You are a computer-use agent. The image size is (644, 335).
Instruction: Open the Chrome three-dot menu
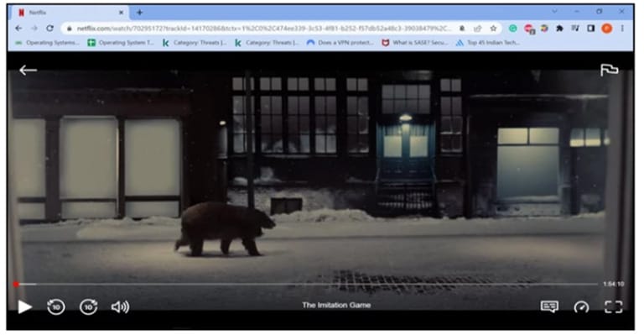[x=623, y=28]
